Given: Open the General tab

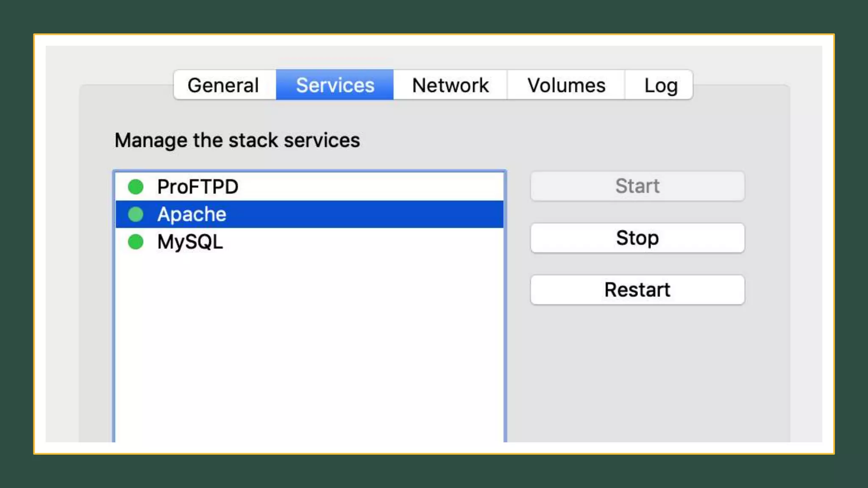Looking at the screenshot, I should 223,85.
